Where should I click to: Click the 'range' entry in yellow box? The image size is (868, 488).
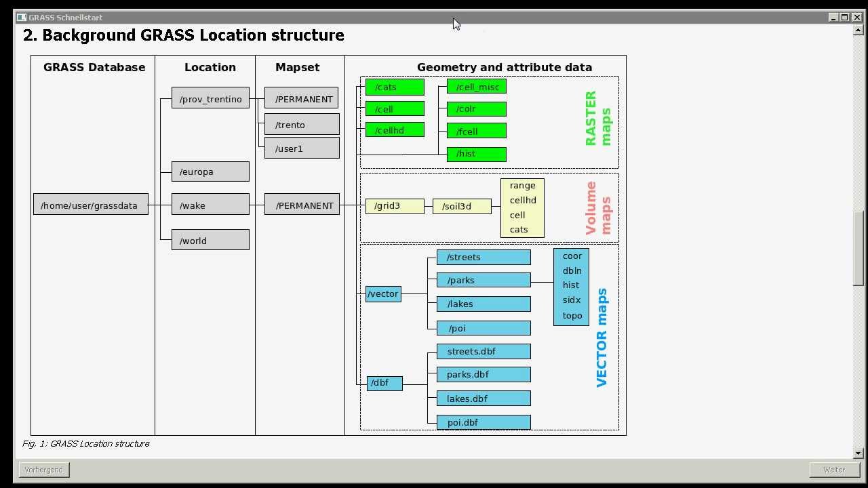click(522, 186)
